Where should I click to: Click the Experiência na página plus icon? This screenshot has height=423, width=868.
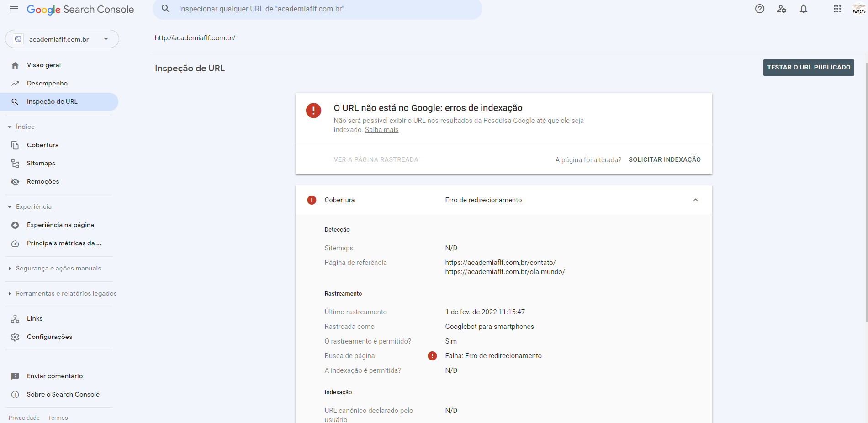pyautogui.click(x=15, y=225)
